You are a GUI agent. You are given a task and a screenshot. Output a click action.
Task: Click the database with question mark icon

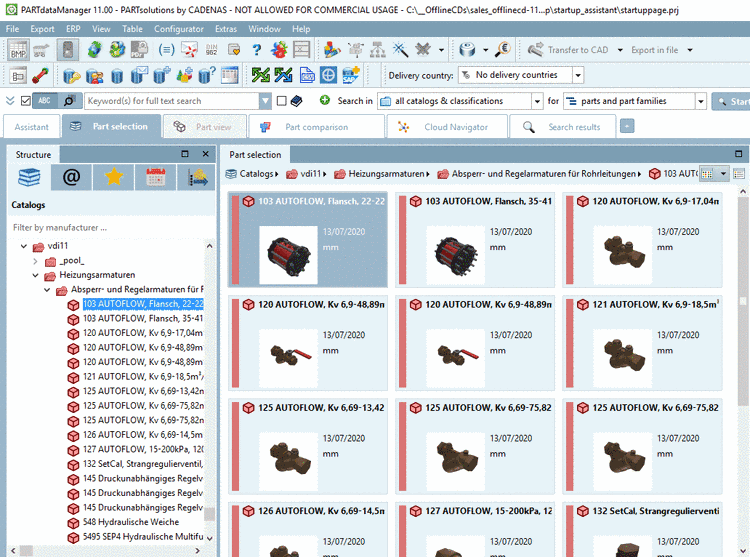[x=207, y=76]
